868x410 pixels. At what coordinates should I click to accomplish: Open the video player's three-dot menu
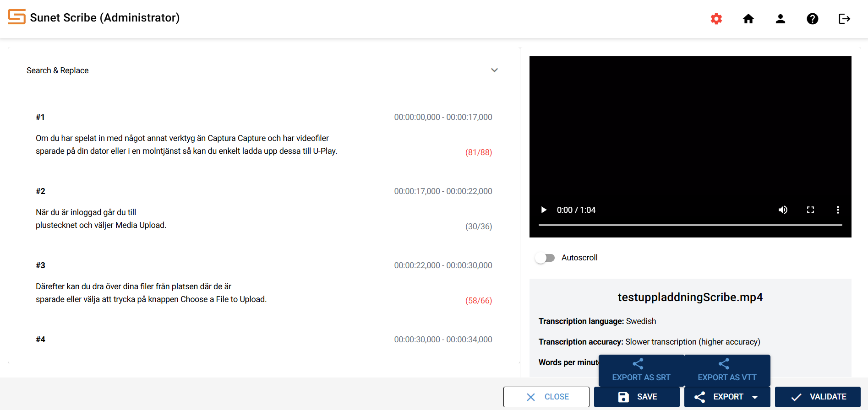(838, 210)
